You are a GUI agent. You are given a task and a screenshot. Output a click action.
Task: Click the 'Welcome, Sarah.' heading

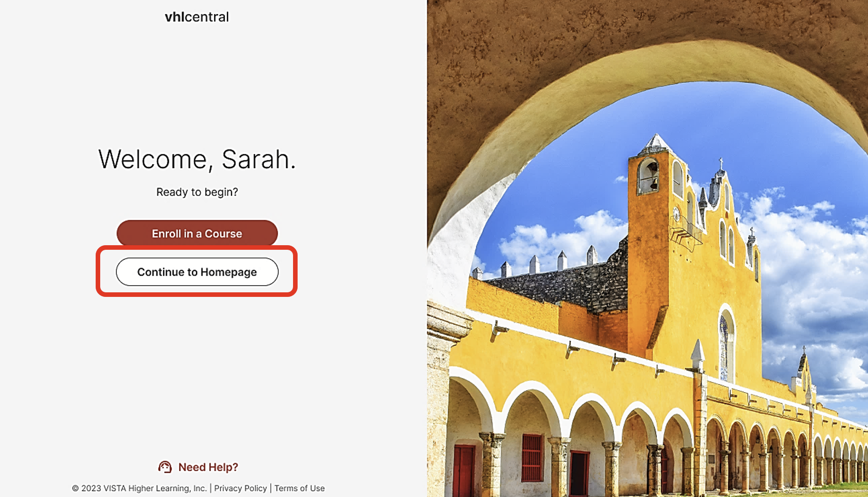(197, 160)
